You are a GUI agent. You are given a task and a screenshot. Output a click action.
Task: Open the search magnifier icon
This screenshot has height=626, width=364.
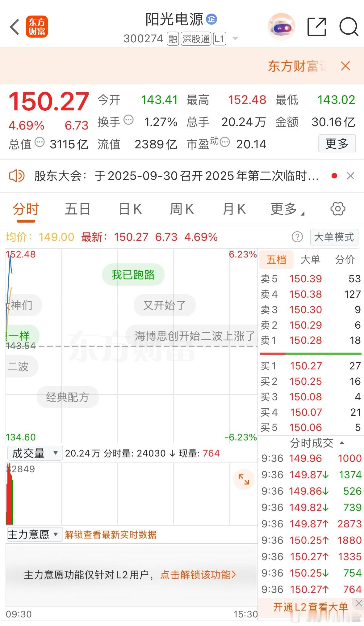(x=349, y=27)
